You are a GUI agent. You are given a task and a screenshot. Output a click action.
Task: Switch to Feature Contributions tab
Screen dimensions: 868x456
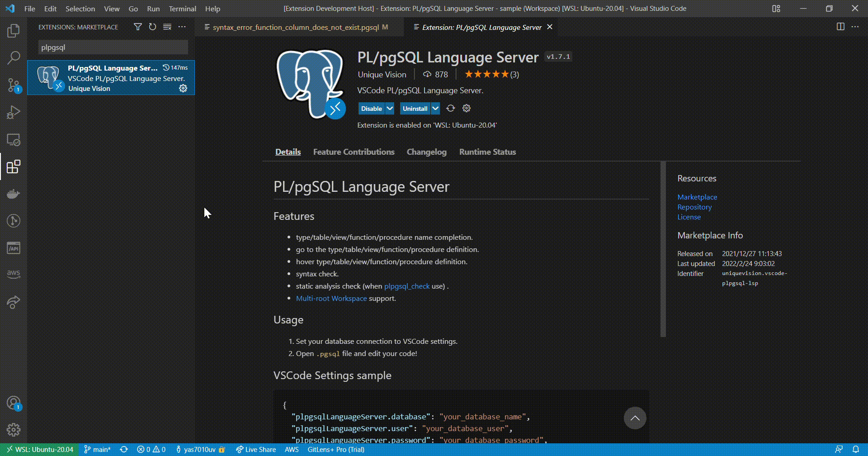tap(354, 152)
